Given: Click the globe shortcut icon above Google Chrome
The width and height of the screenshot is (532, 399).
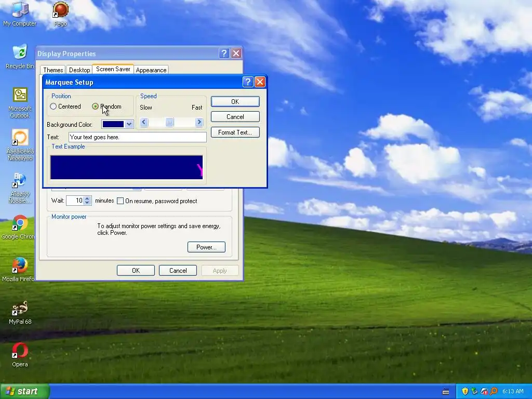Looking at the screenshot, I should tap(20, 188).
